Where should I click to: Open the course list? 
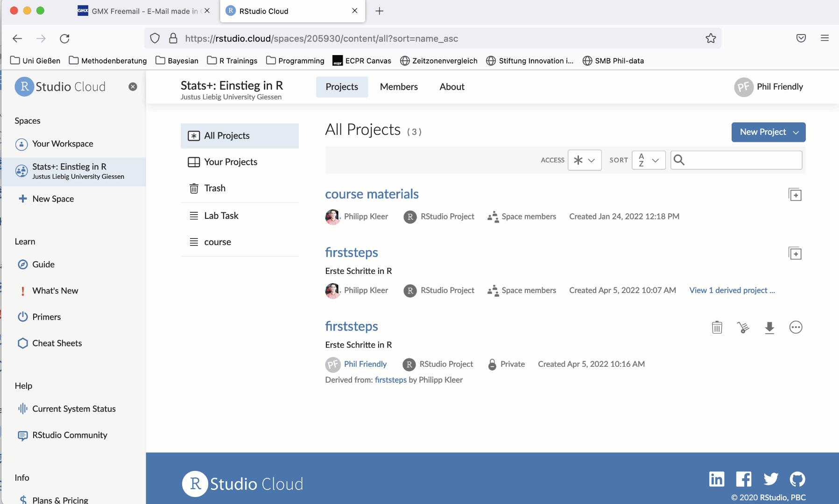(240, 242)
